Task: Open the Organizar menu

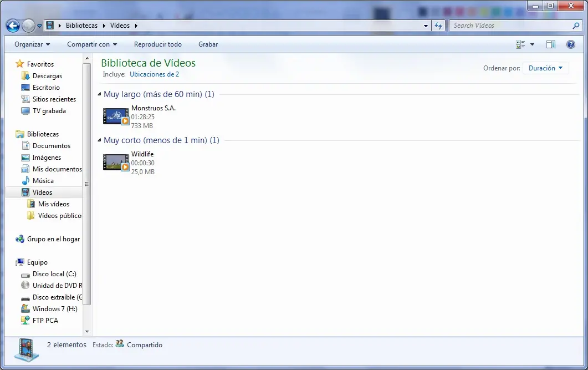Action: [x=32, y=44]
